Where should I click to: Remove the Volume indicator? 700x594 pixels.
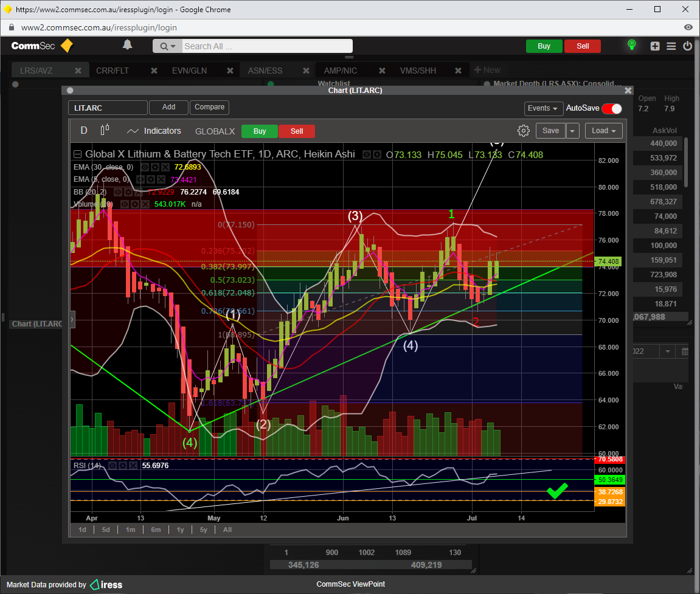click(145, 204)
